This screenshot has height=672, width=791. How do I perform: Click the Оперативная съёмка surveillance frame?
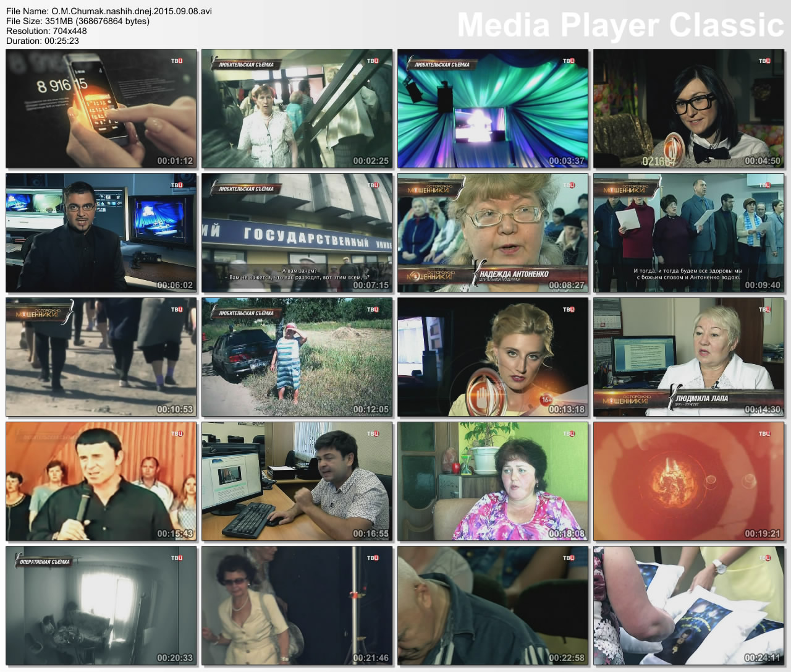pos(101,606)
